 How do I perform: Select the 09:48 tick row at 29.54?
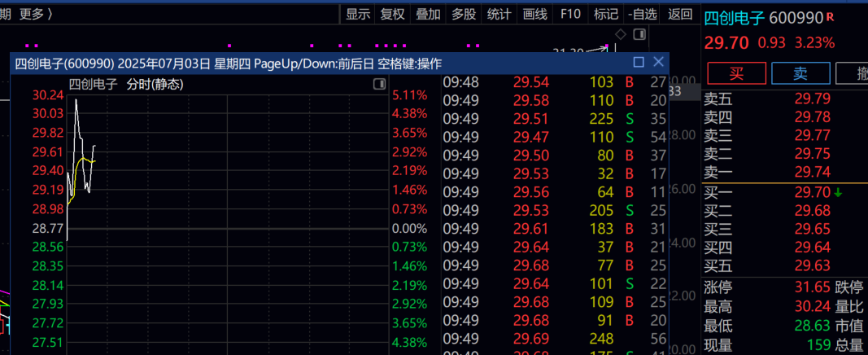[555, 82]
